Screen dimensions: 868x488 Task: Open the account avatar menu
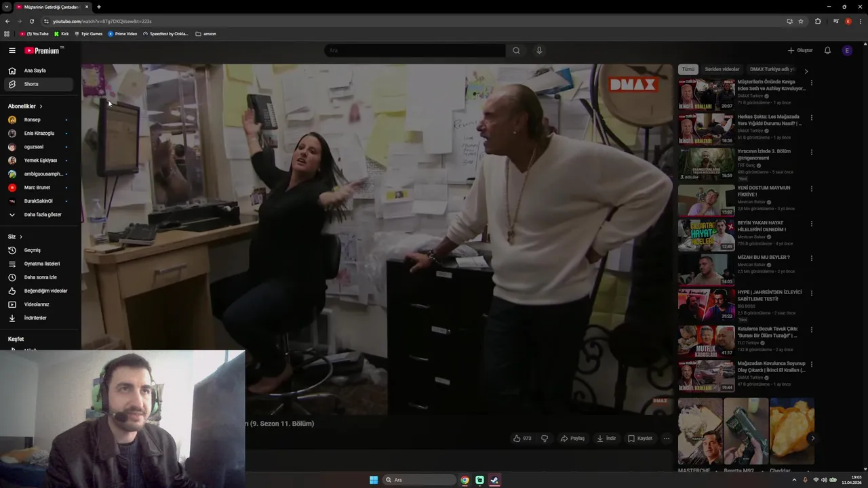click(x=847, y=50)
